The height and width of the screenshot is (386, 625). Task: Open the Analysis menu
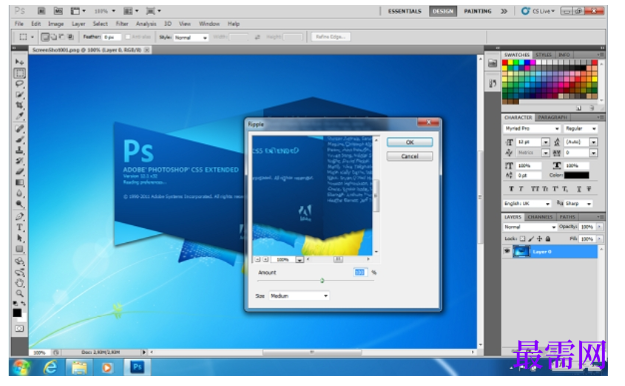146,24
